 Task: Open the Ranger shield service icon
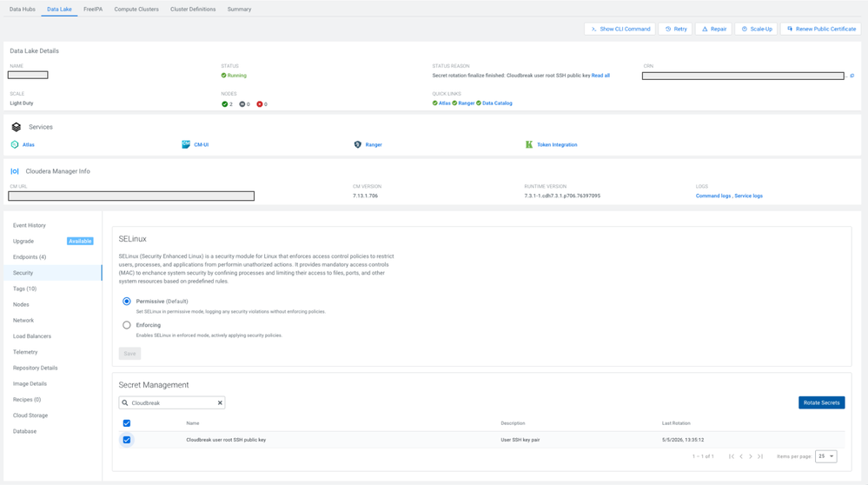click(358, 144)
